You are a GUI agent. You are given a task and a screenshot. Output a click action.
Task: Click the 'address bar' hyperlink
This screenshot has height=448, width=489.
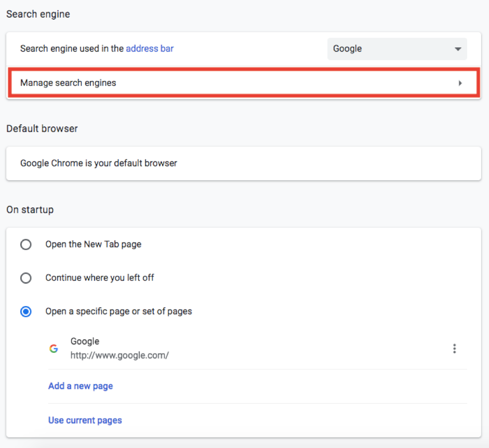(150, 49)
